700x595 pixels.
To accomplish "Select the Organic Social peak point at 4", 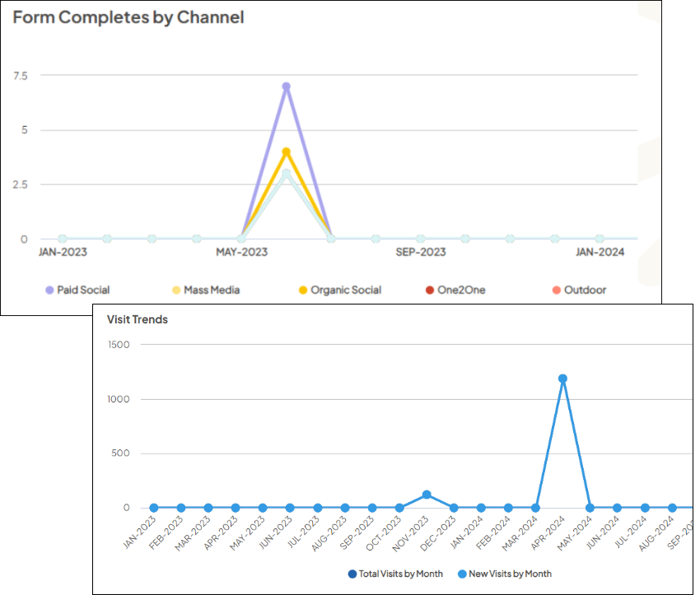I will click(x=287, y=152).
